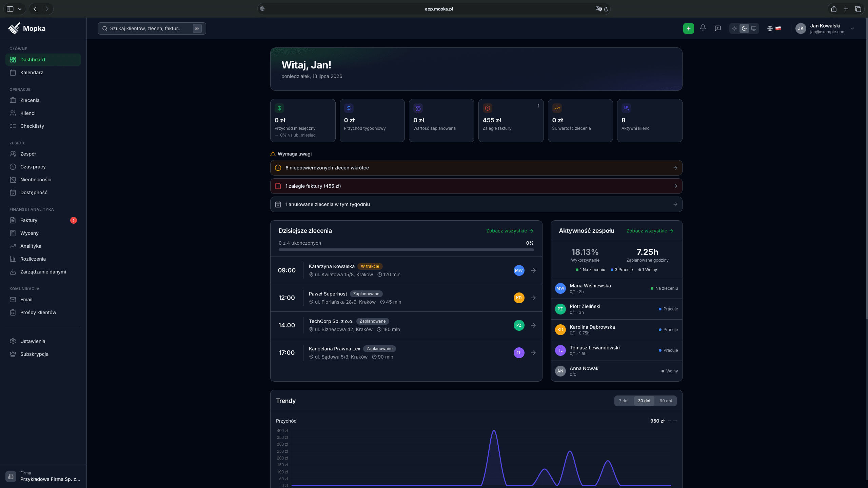
Task: Select the 90 dni trend tab
Action: [666, 401]
